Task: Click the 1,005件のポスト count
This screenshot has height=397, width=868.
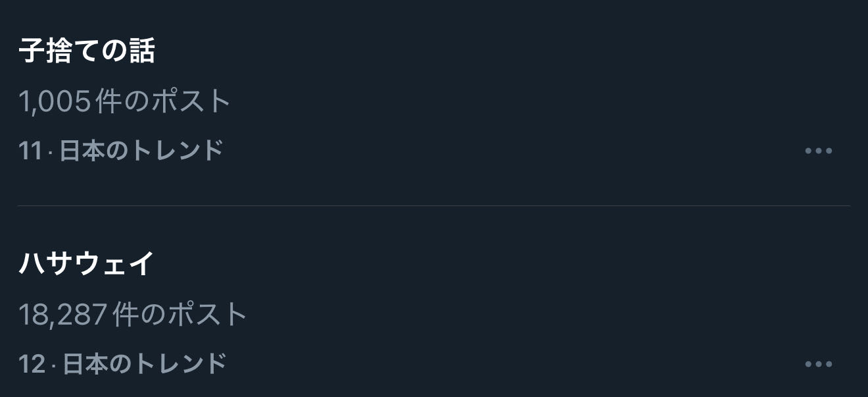Action: (x=124, y=102)
